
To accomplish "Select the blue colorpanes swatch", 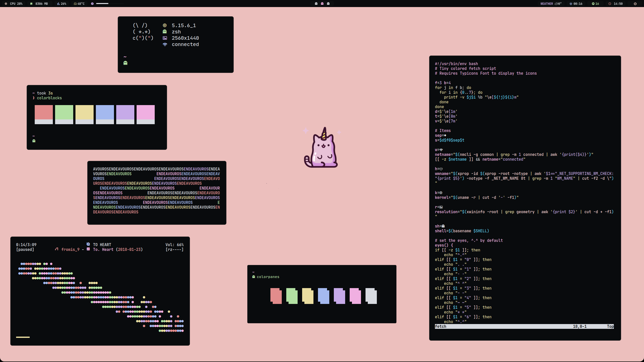I will [324, 296].
